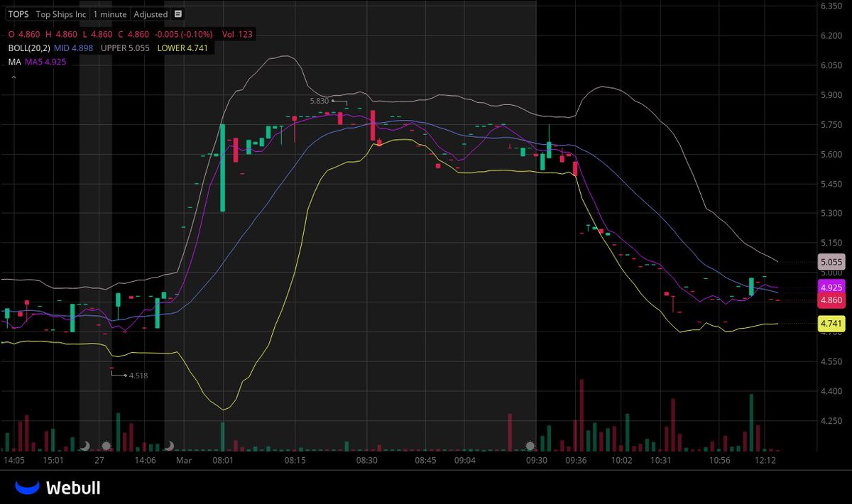The width and height of the screenshot is (852, 504).
Task: Click the purple 4.925 MA5 price tag
Action: 831,287
